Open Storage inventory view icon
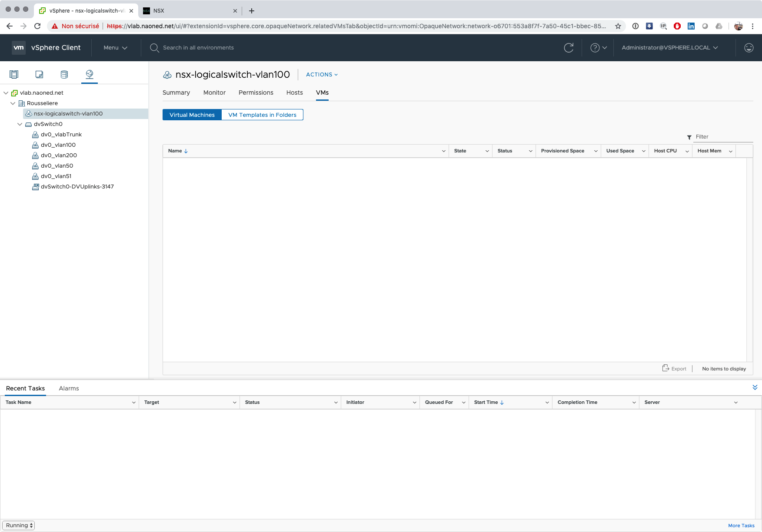This screenshot has height=532, width=762. click(64, 74)
